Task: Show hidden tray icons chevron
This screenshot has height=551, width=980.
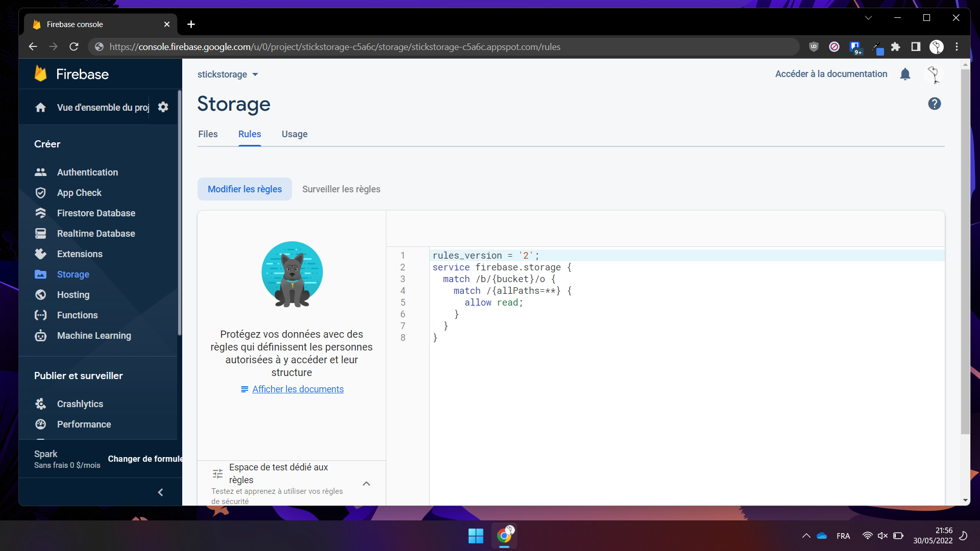Action: click(x=806, y=536)
